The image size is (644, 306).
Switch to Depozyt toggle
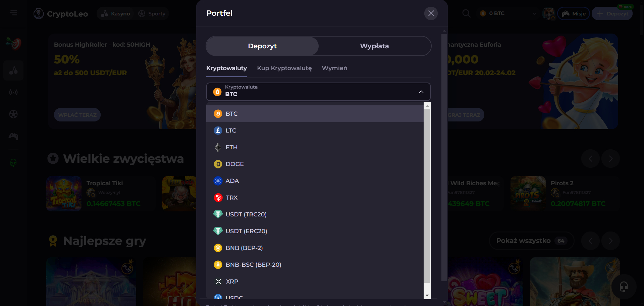262,46
